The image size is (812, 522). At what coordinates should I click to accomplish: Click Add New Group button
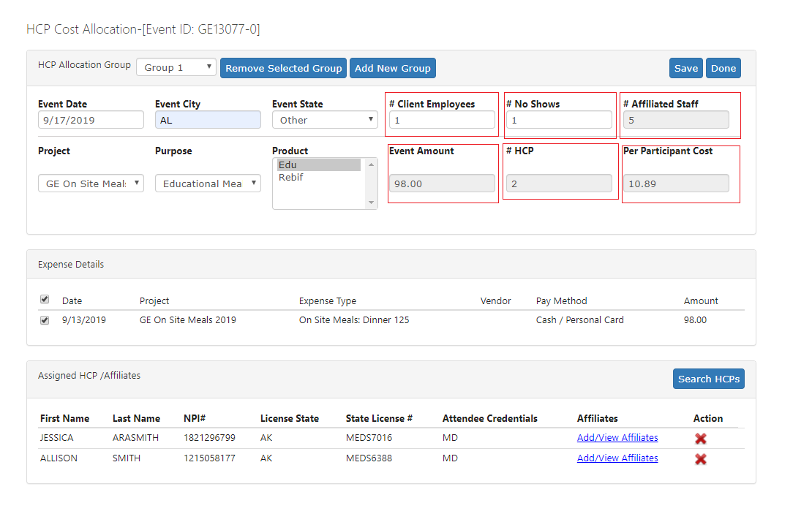(393, 68)
